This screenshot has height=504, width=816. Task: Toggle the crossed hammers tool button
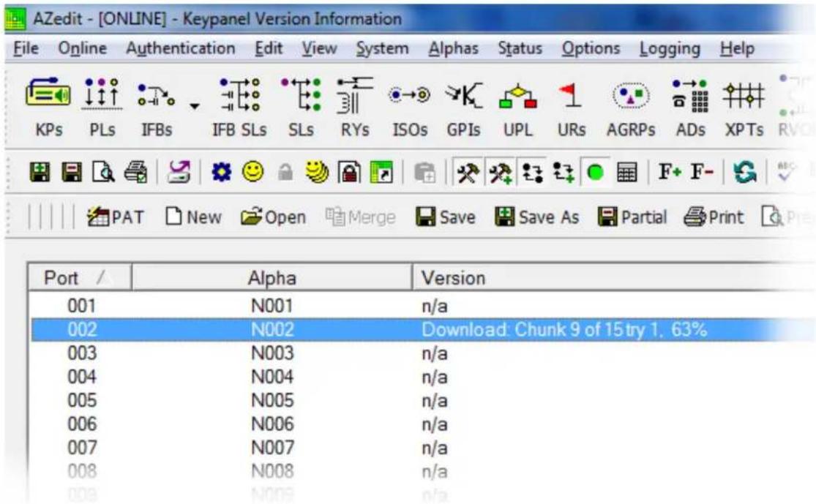coord(468,173)
